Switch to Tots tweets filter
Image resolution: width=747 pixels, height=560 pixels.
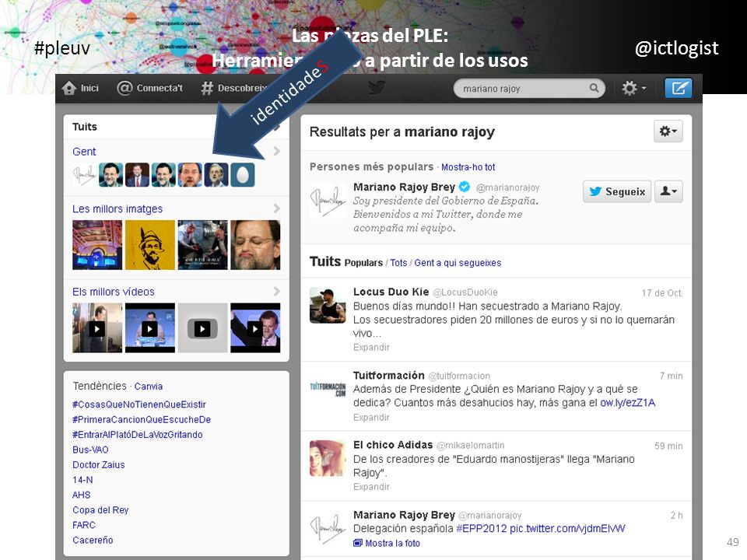tap(398, 263)
